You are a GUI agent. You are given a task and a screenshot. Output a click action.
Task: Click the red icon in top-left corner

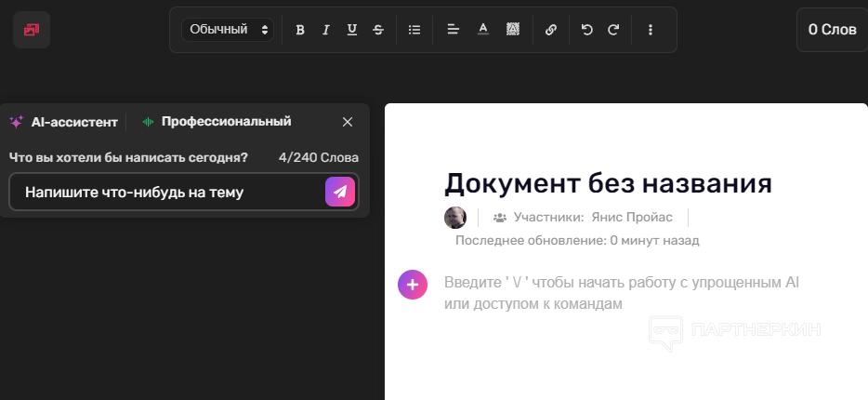tap(32, 30)
